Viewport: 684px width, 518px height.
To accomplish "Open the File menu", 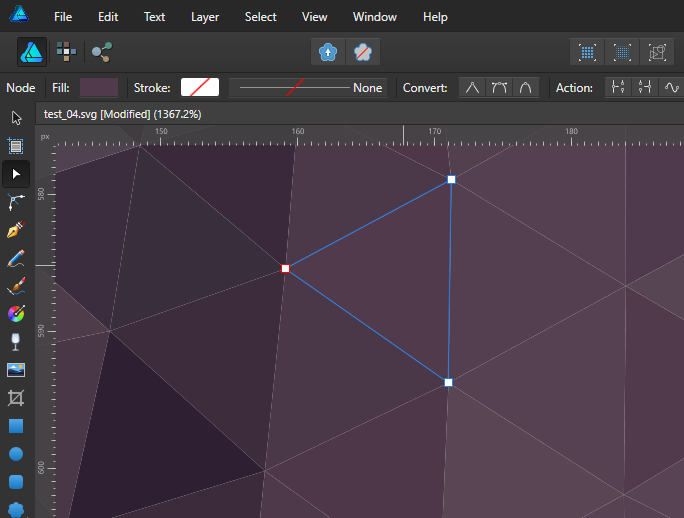I will 63,17.
